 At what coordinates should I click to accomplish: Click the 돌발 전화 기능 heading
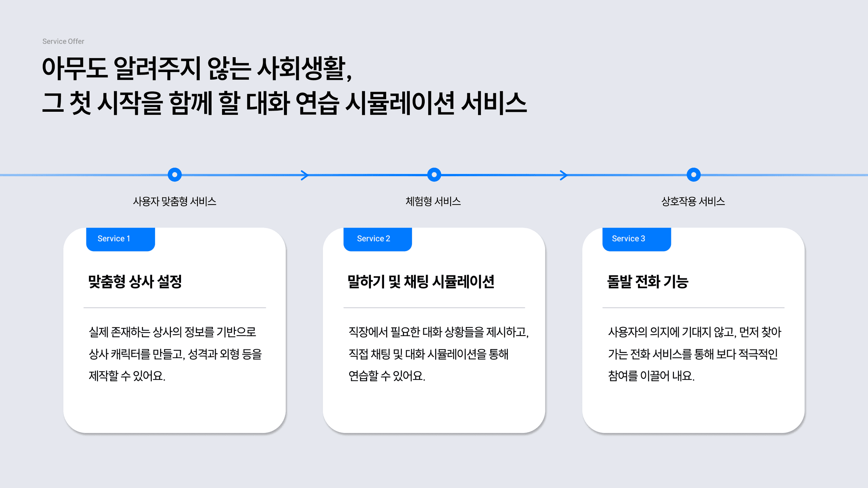(648, 282)
